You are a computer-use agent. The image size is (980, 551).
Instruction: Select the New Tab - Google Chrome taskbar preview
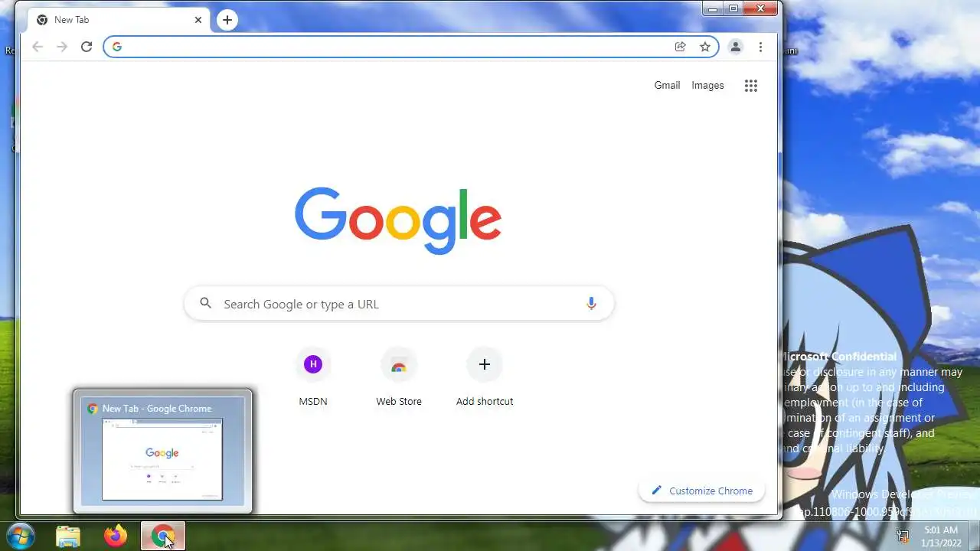coord(162,452)
